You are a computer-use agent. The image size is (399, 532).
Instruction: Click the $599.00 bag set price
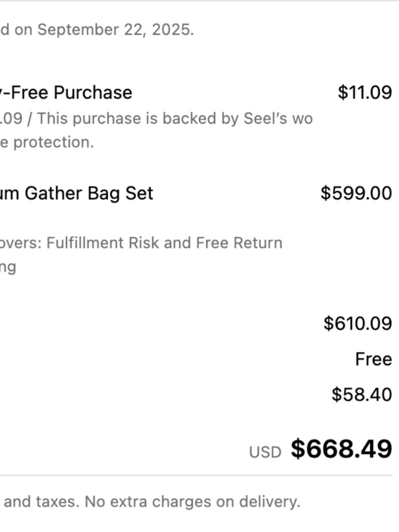356,193
